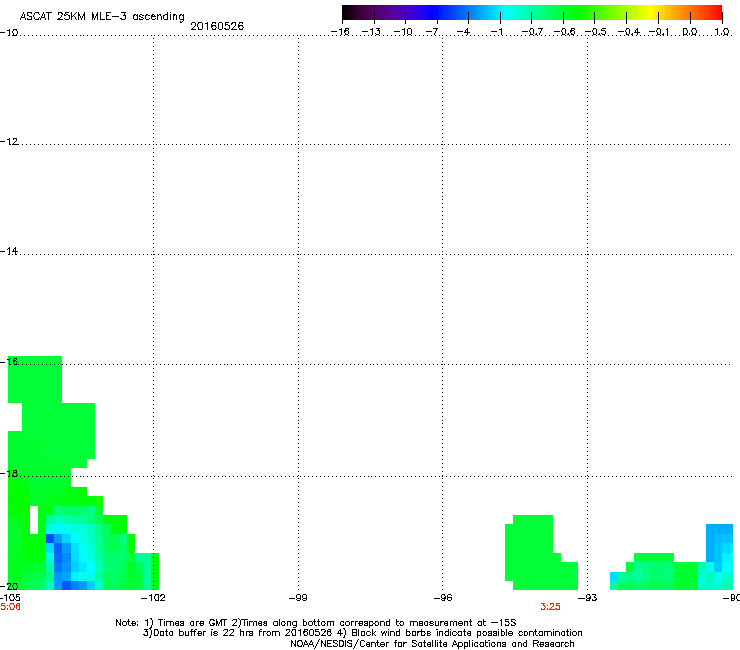Viewport: 740px width, 650px height.
Task: Click longitude axis label "-102"
Action: [153, 598]
